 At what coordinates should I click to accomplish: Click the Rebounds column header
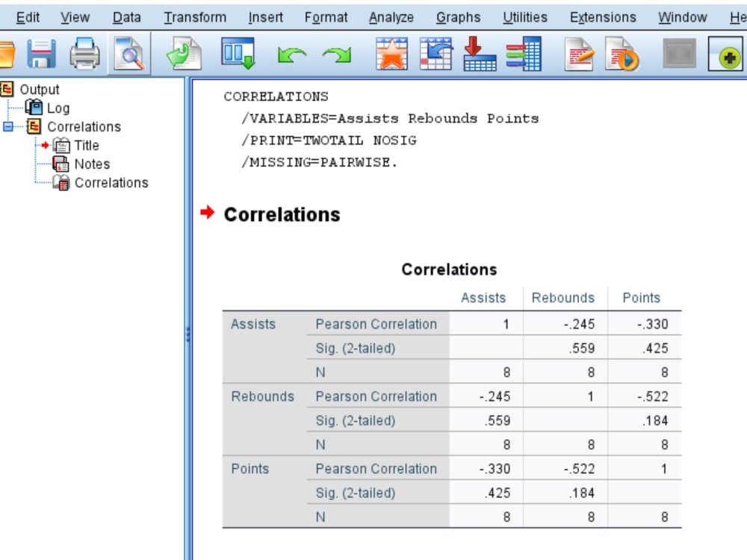tap(563, 298)
